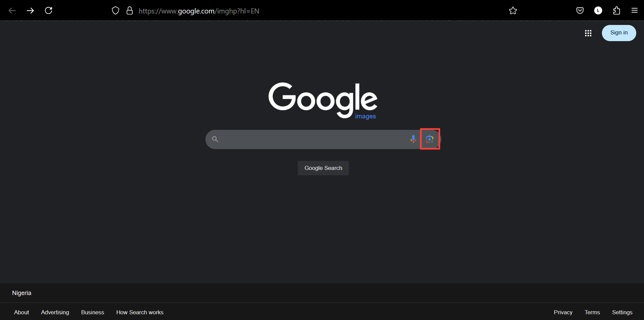644x320 pixels.
Task: Click the magnifying glass in the search bar
Action: coord(215,139)
